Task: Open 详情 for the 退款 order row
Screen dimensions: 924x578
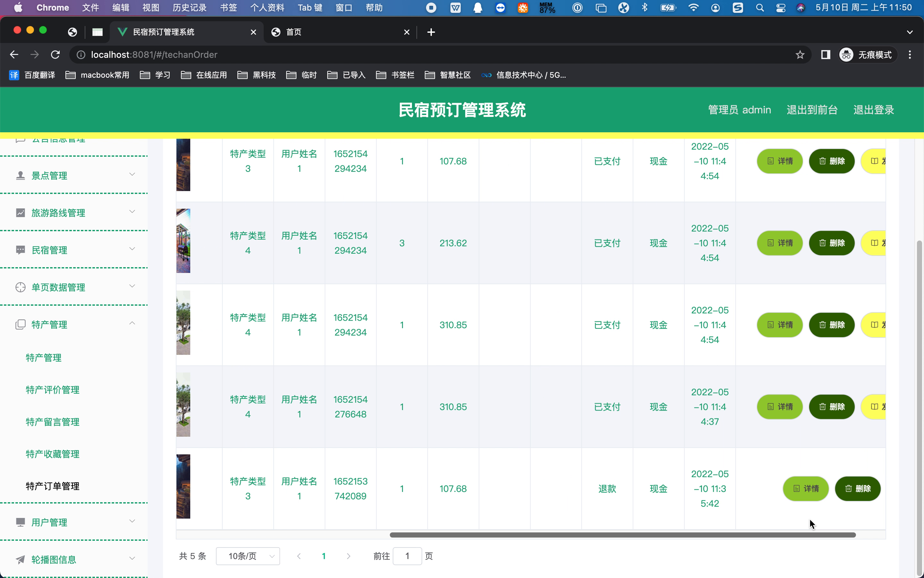Action: 806,488
